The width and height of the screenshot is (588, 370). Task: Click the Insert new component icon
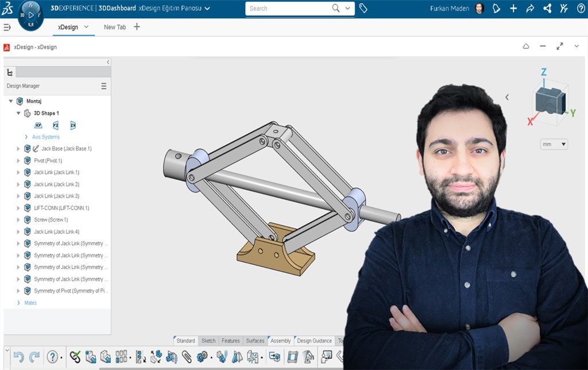(x=90, y=356)
